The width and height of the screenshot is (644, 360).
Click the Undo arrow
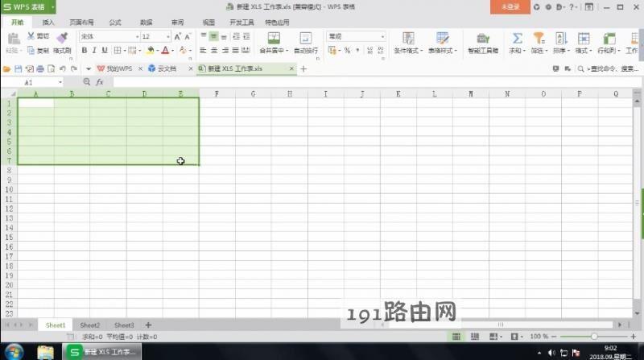tap(63, 68)
